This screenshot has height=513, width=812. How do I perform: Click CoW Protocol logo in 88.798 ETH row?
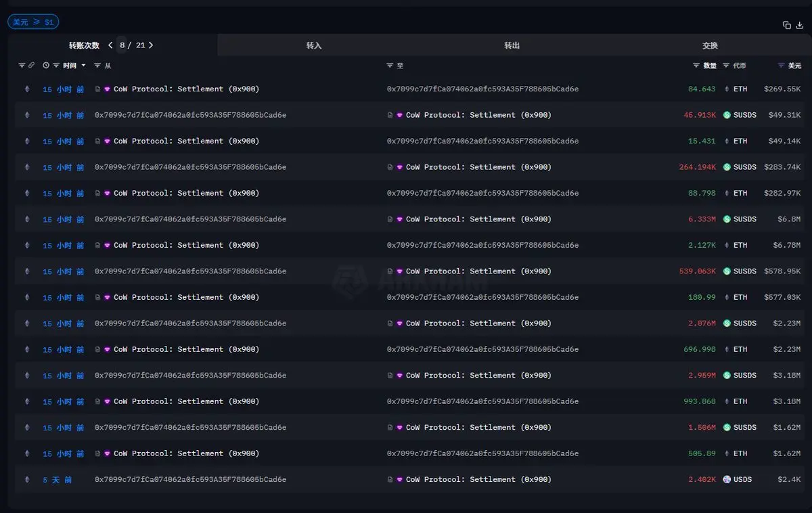pos(107,194)
